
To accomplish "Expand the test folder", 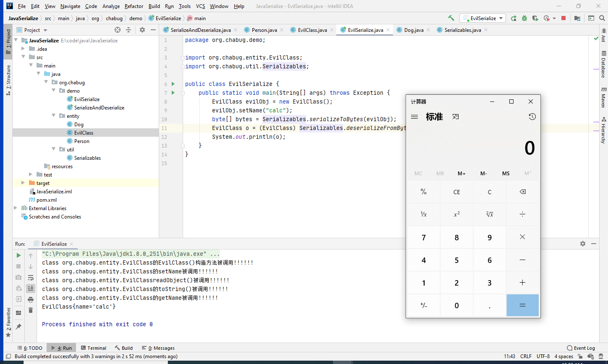I will coord(31,175).
